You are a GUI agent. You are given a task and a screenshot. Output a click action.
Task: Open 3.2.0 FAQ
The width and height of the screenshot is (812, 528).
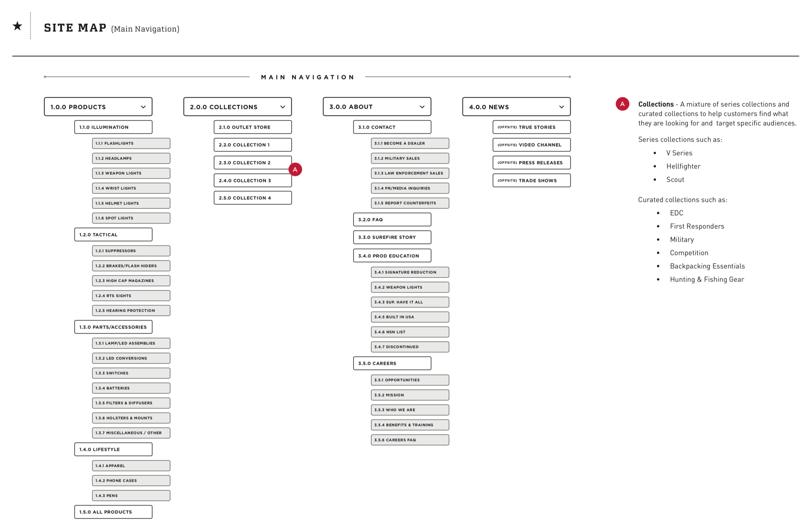392,220
